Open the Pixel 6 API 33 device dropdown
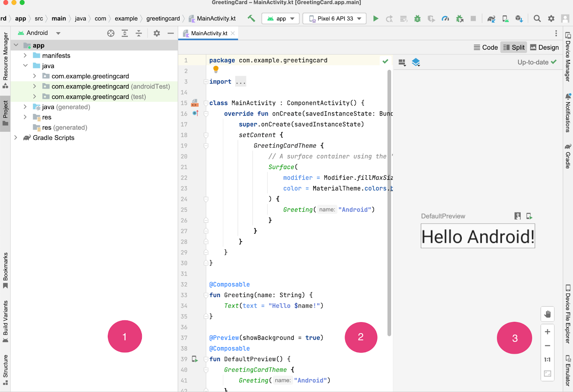 (334, 19)
